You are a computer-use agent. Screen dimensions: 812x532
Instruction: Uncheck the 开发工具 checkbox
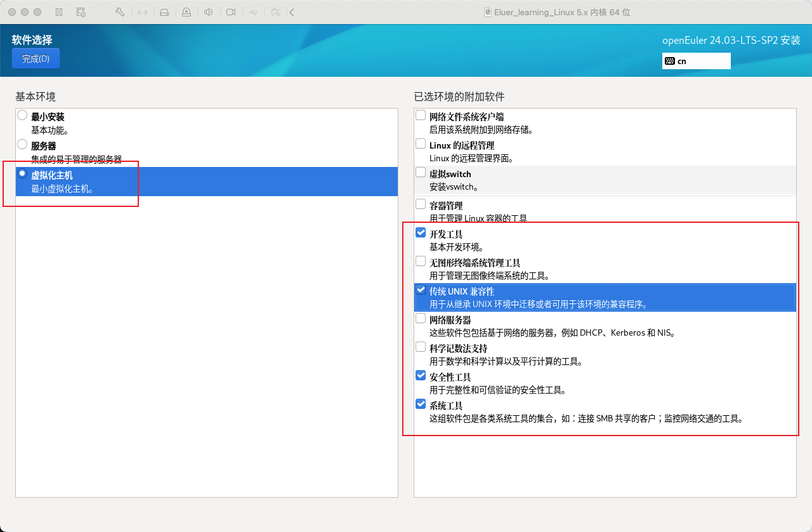[x=421, y=233]
